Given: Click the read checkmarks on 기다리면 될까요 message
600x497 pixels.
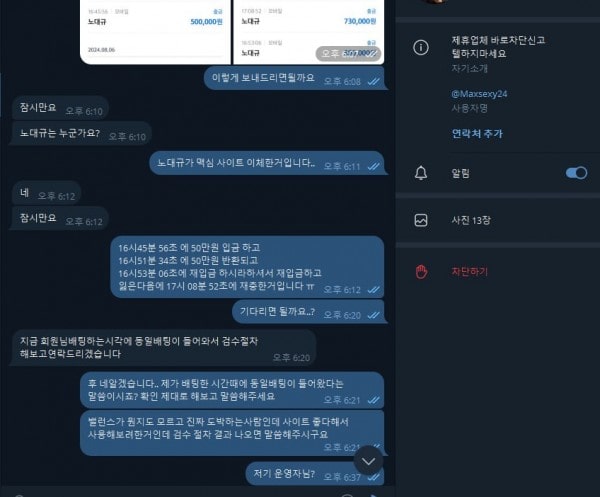Looking at the screenshot, I should point(373,315).
